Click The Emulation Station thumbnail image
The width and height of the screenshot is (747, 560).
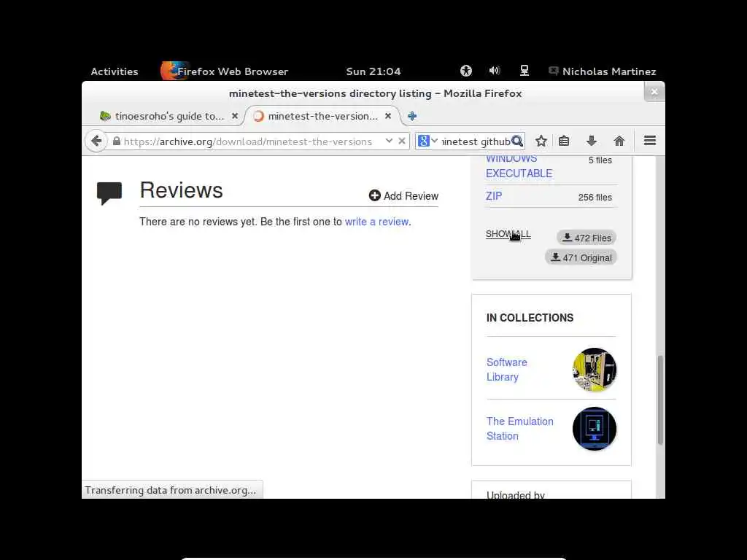pos(594,429)
